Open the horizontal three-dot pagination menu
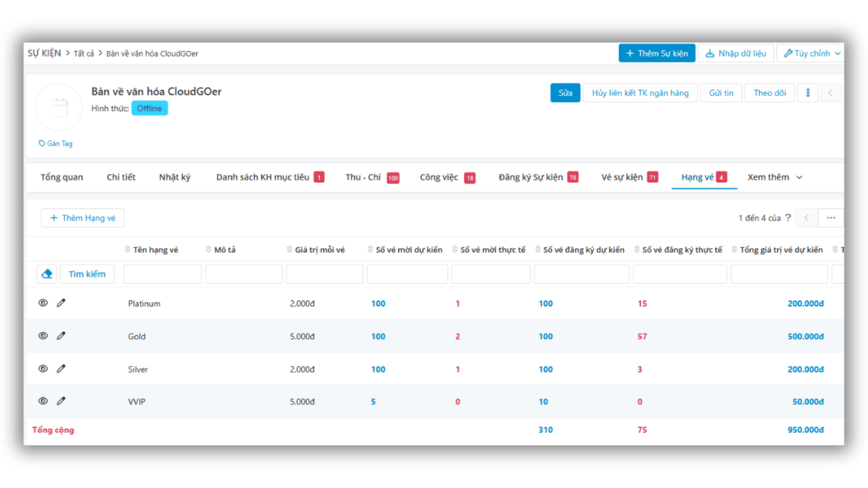This screenshot has height=488, width=868. tap(831, 218)
